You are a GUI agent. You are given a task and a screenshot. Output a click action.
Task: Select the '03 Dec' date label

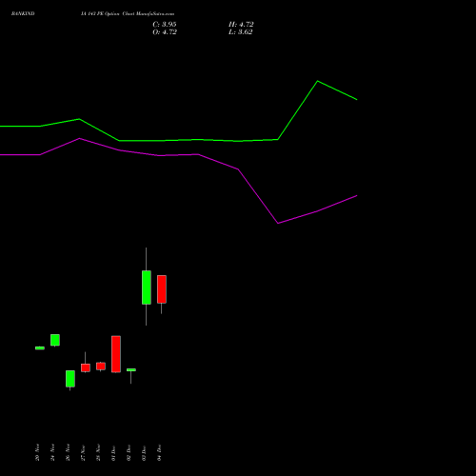click(144, 453)
